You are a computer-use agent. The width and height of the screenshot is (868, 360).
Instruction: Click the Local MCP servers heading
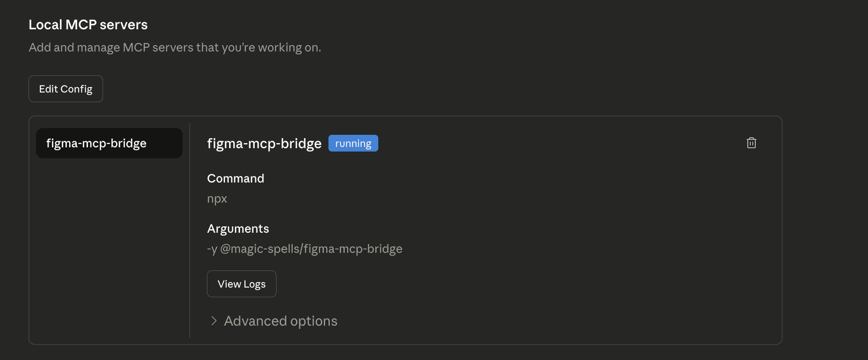point(88,25)
